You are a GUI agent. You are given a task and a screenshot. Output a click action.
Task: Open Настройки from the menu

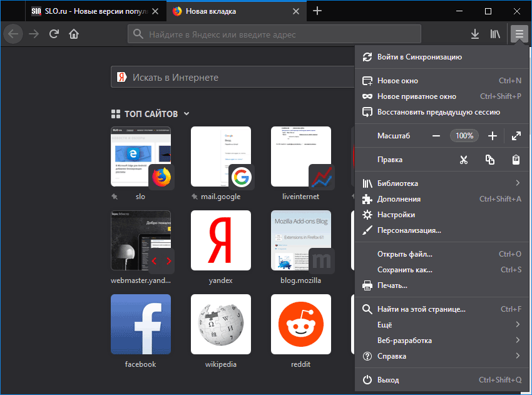click(x=442, y=215)
